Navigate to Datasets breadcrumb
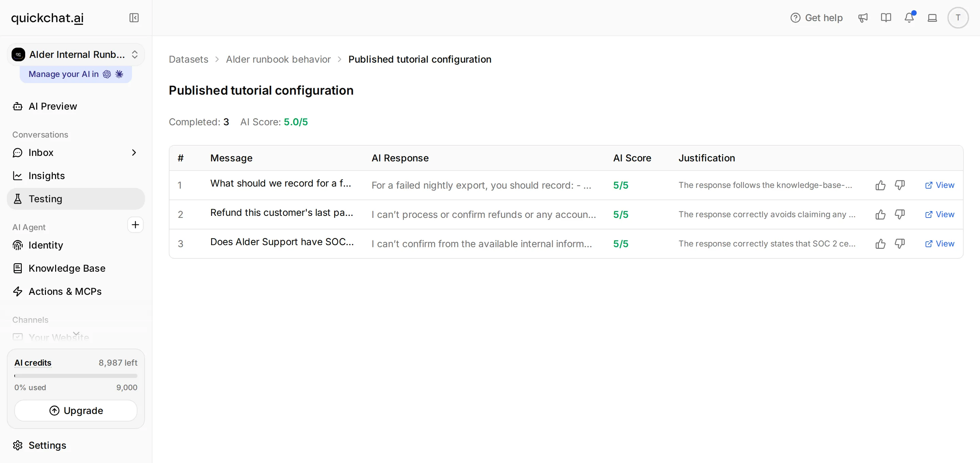 188,59
